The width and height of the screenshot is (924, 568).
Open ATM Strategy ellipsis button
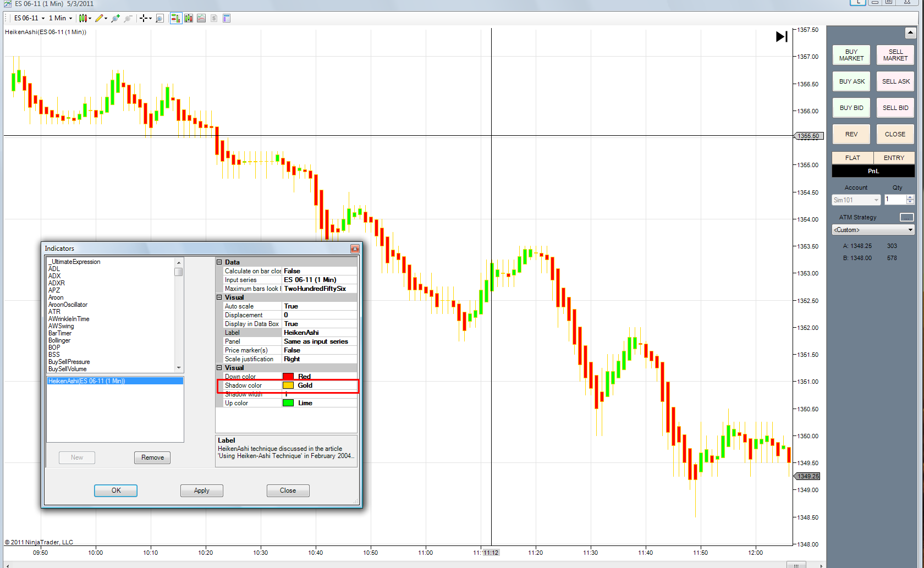coord(906,217)
